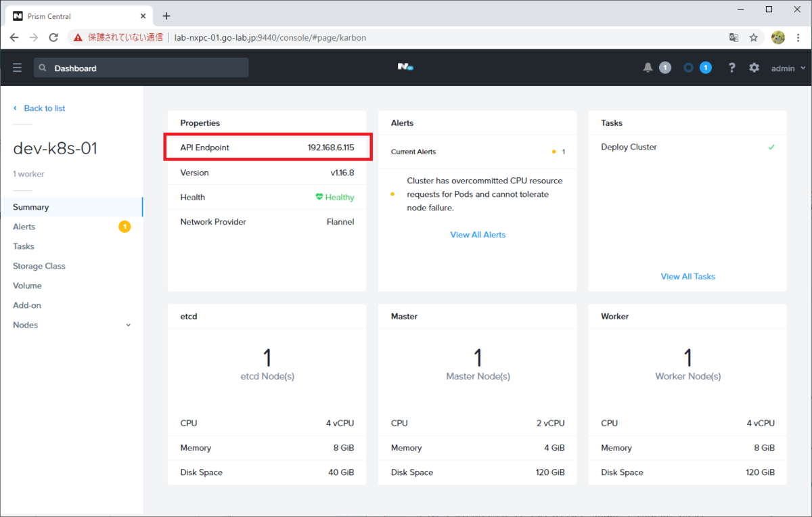Click View All Tasks link

point(687,276)
